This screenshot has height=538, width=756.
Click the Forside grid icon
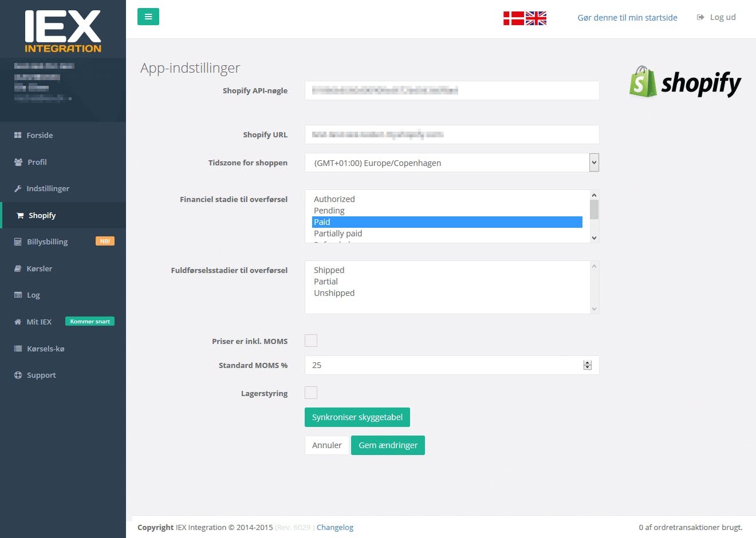[x=18, y=136]
